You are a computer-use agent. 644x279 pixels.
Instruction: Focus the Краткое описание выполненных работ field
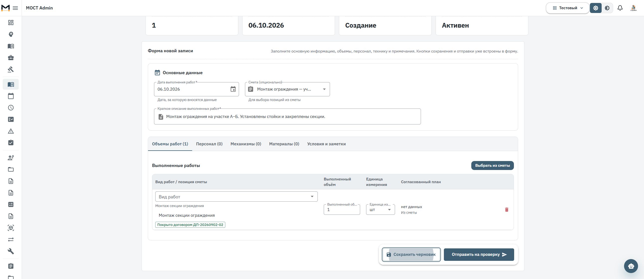(x=288, y=116)
